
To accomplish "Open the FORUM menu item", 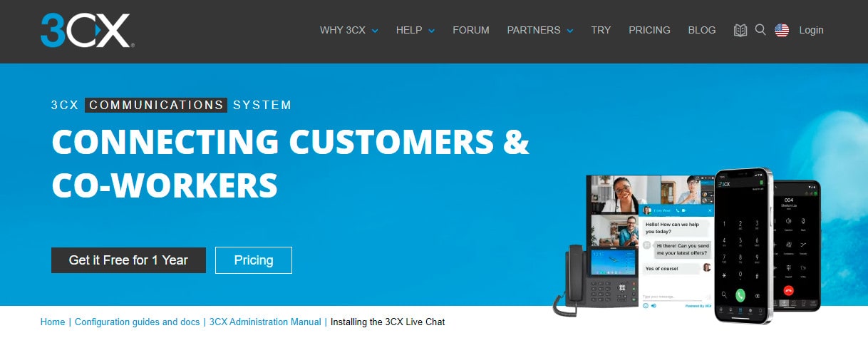I will click(x=471, y=30).
